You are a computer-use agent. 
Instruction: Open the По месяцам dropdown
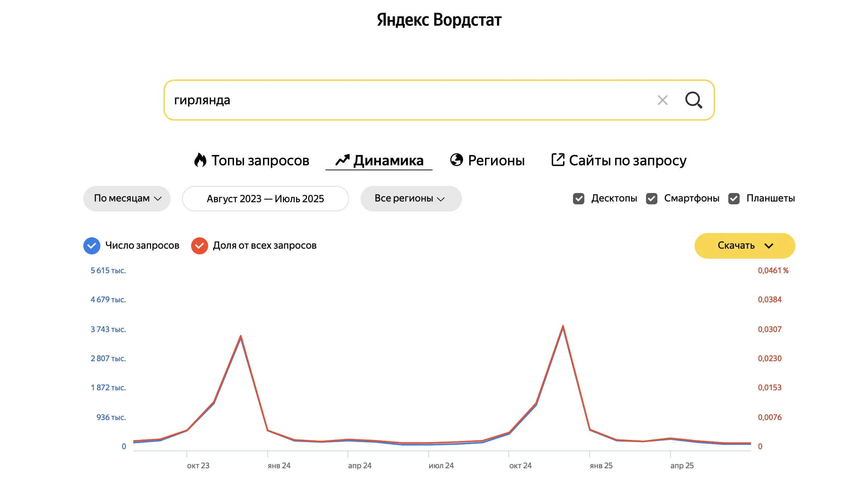pyautogui.click(x=127, y=199)
